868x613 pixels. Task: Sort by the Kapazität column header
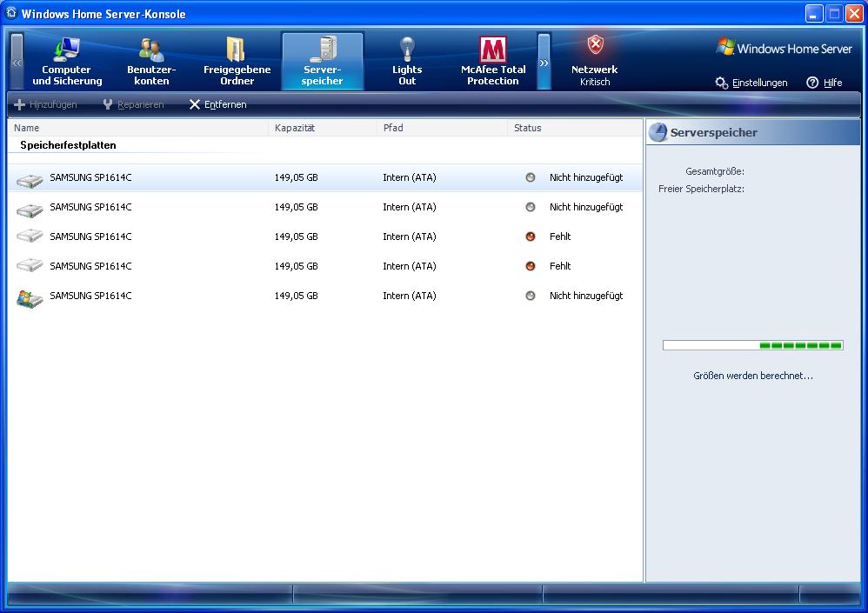323,128
